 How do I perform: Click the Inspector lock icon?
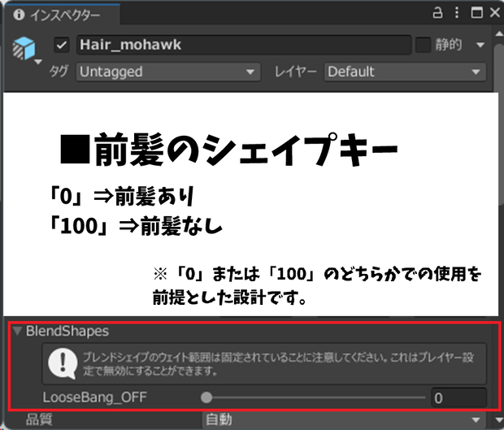[x=437, y=13]
